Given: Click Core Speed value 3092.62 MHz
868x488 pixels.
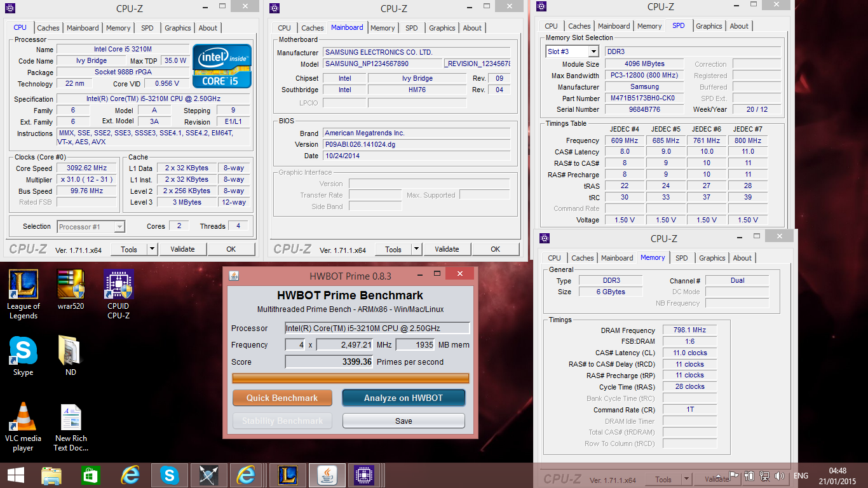Looking at the screenshot, I should 87,168.
